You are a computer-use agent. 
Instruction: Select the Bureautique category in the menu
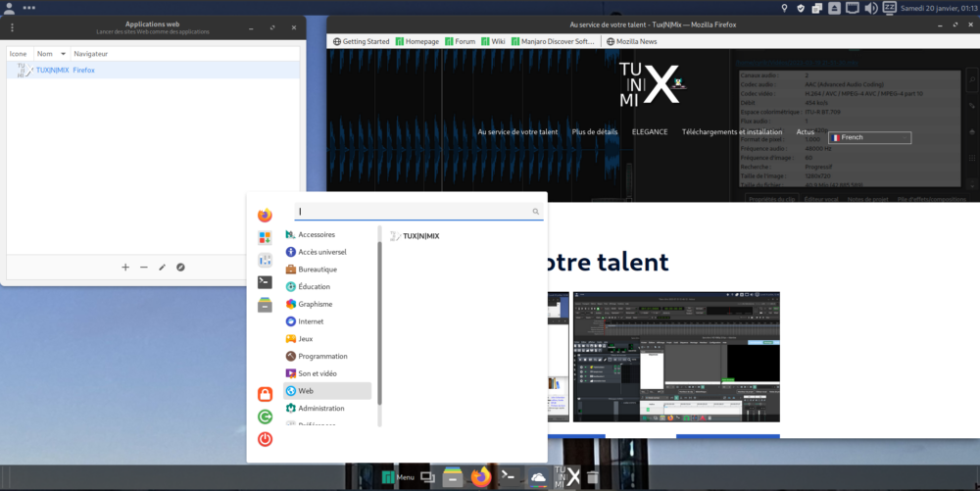[x=327, y=270]
